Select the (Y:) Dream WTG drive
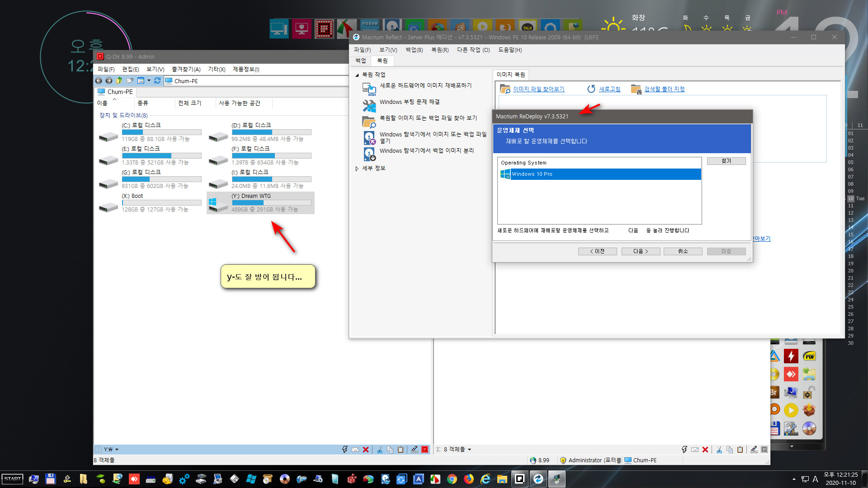 pyautogui.click(x=260, y=202)
